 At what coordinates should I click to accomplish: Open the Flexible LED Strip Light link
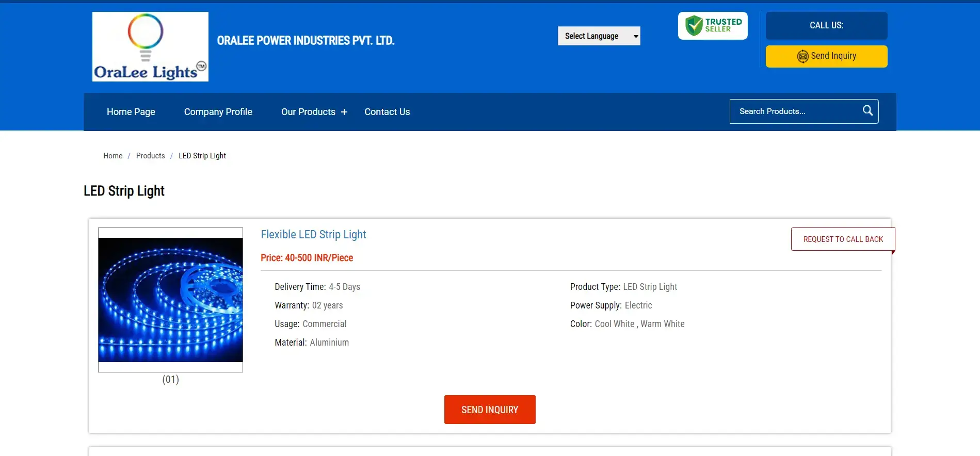tap(313, 235)
